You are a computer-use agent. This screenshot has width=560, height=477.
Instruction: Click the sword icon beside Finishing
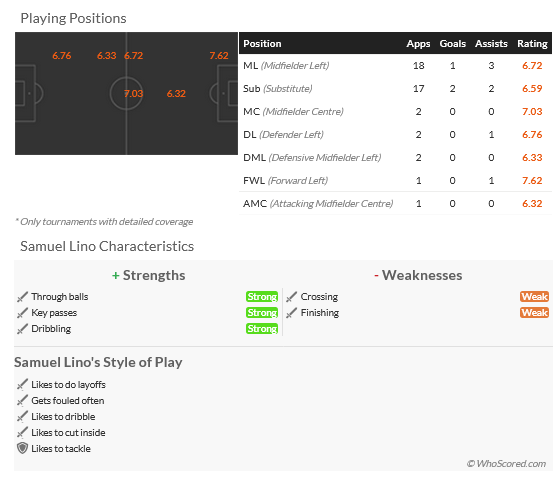291,313
